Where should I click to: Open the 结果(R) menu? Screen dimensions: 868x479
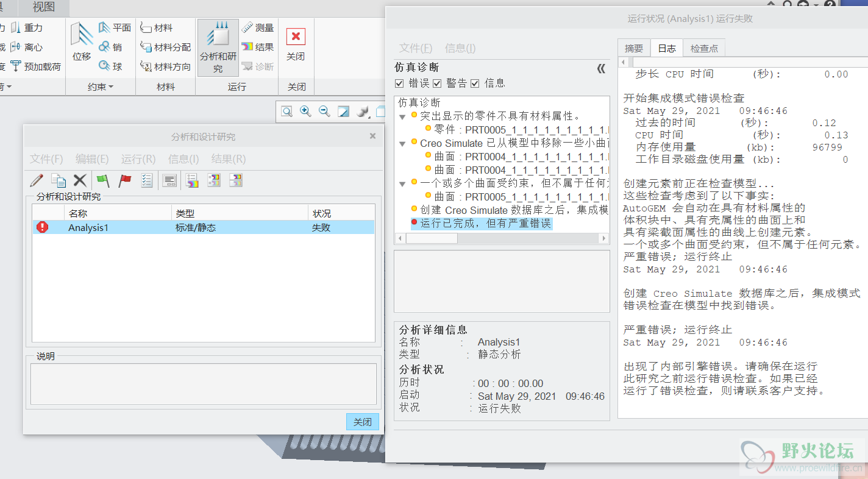point(229,159)
